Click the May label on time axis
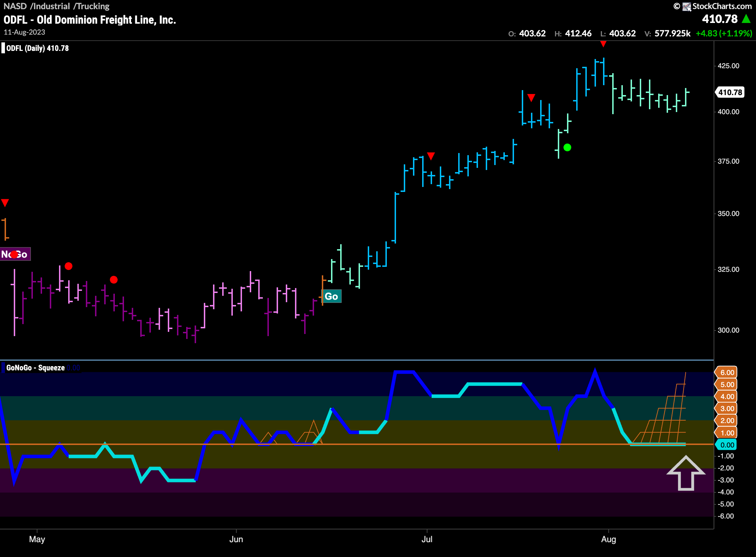Screen dimensions: 756x557 [x=37, y=539]
